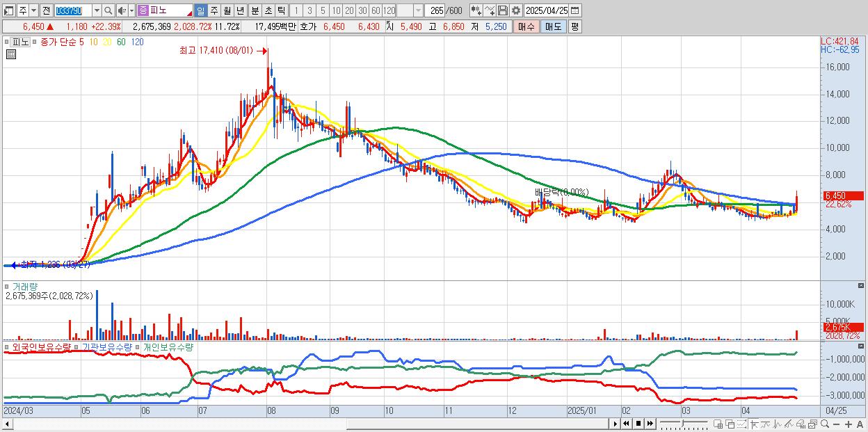Click the fast-forward double-arrow button
Image resolution: width=868 pixels, height=432 pixels.
pos(650,424)
